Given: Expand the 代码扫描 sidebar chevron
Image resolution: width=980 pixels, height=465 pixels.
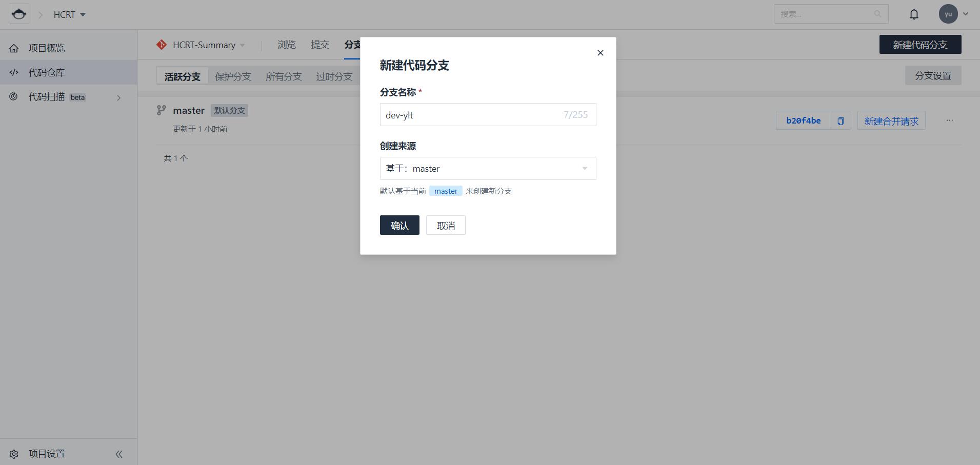Looking at the screenshot, I should pyautogui.click(x=119, y=97).
